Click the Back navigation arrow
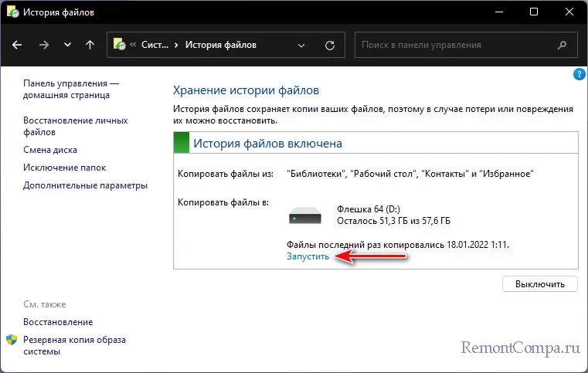588x373 pixels. tap(18, 45)
